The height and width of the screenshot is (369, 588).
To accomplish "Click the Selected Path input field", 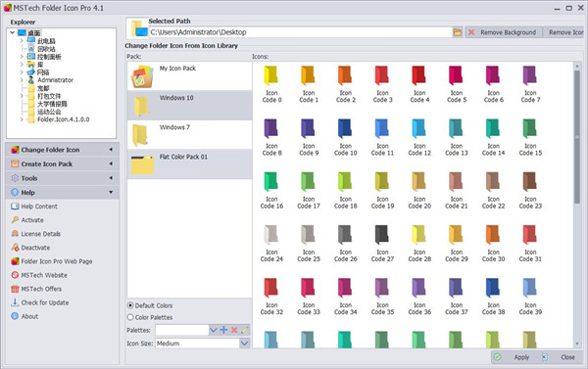I will (301, 32).
